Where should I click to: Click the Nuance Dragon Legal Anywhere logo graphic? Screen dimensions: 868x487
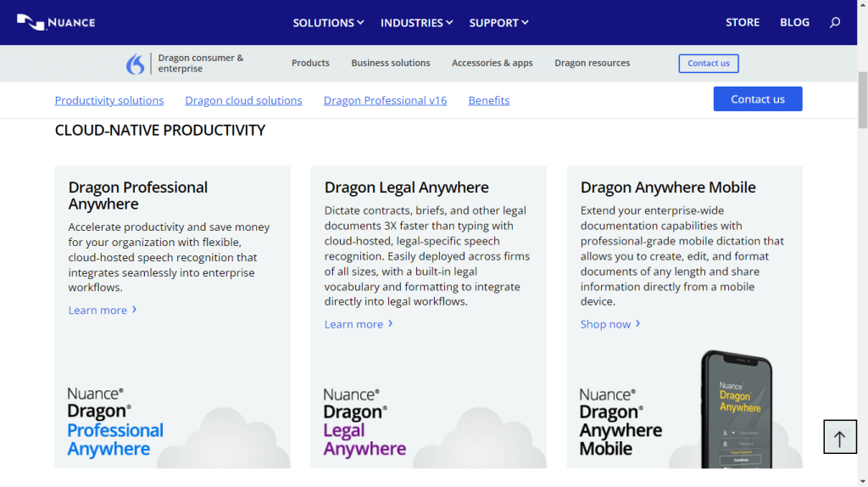click(x=364, y=423)
